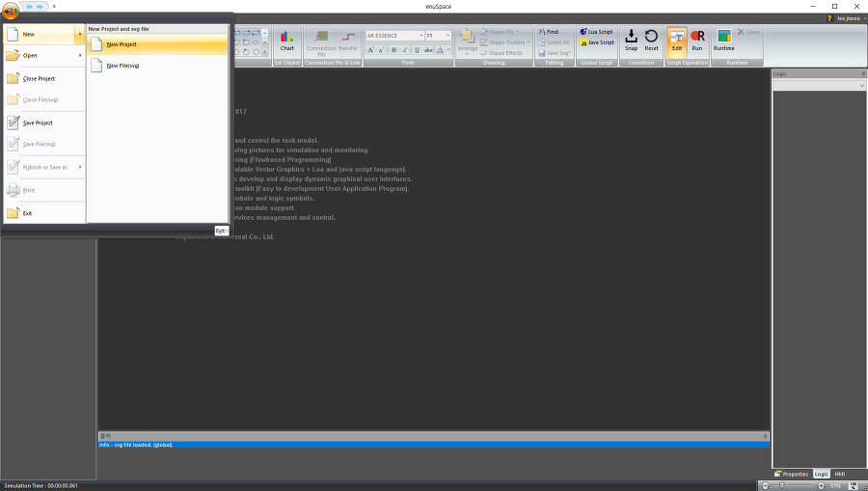Open the font name dropdown
868x491 pixels.
(420, 36)
